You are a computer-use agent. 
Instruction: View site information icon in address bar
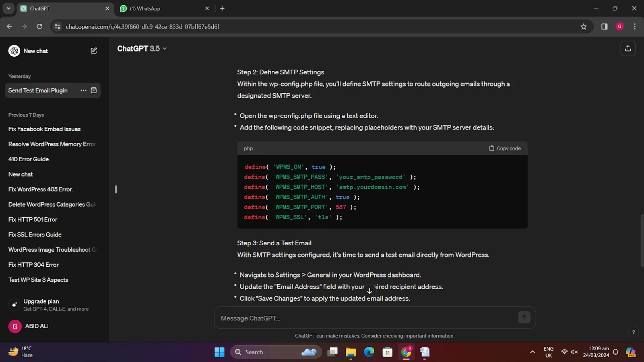pos(58,27)
